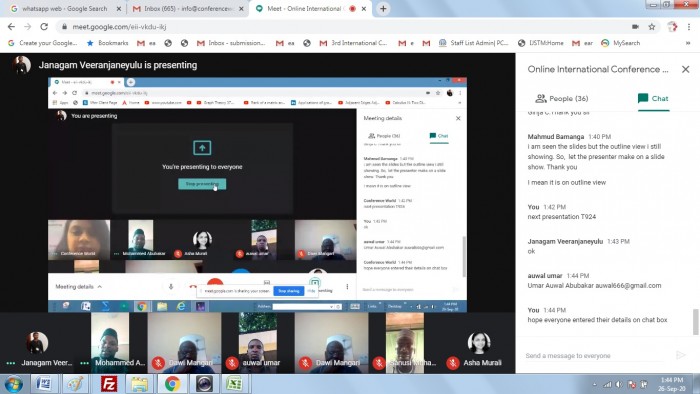Click the camera icon in address bar
The image size is (700, 394).
point(635,27)
